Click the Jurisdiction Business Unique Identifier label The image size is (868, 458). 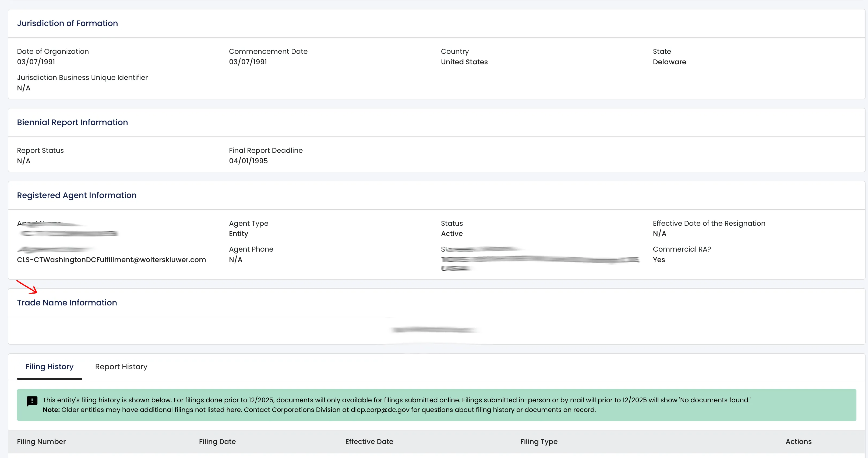coord(83,77)
